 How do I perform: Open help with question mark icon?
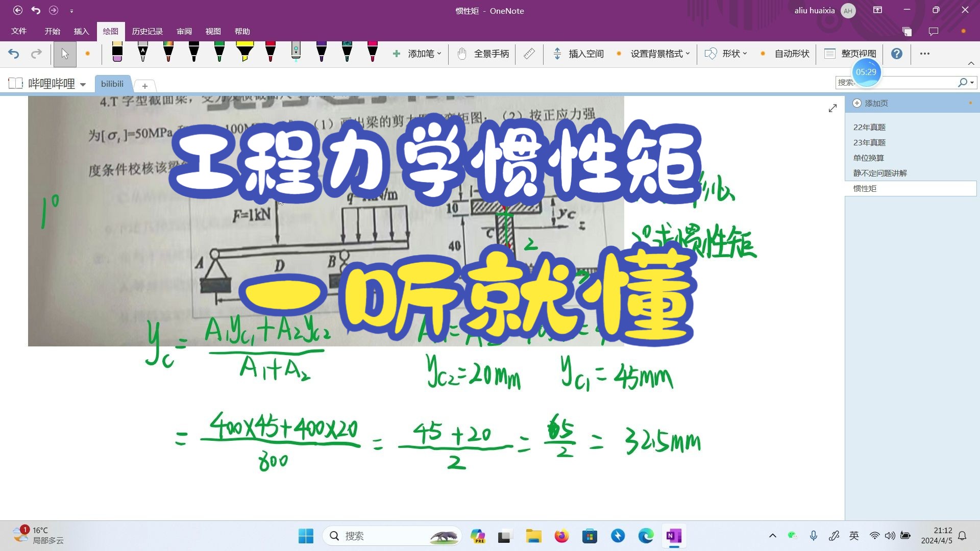click(x=897, y=54)
